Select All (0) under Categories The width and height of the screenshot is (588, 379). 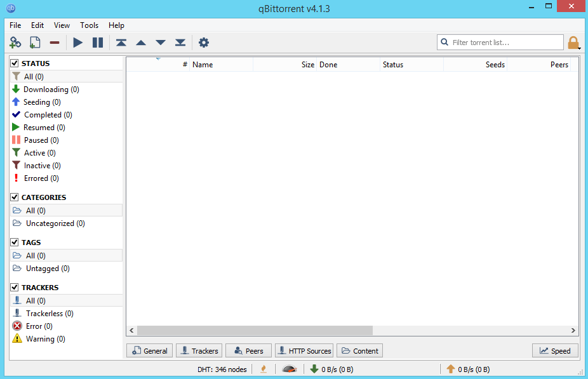tap(67, 210)
